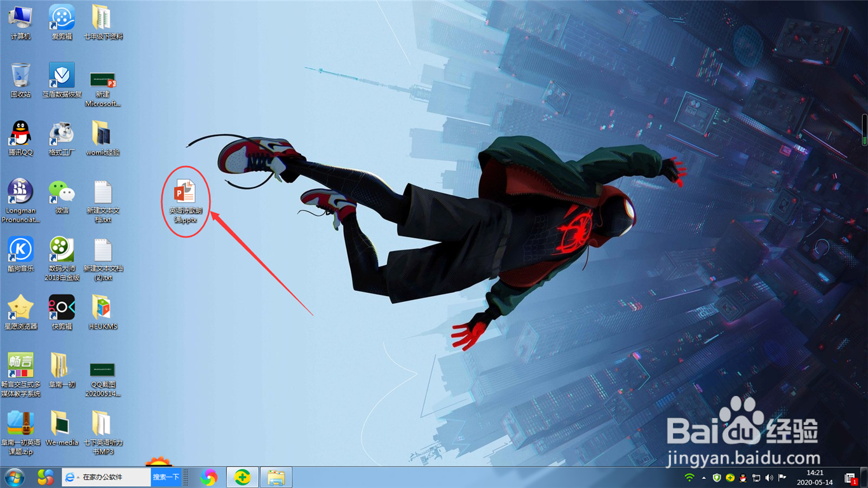Click the shield security tray icon

pos(717,478)
